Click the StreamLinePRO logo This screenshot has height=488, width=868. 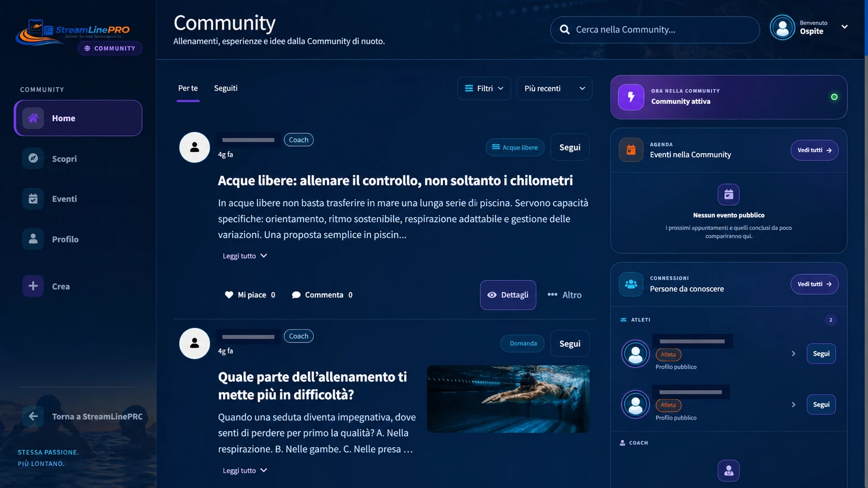point(73,32)
